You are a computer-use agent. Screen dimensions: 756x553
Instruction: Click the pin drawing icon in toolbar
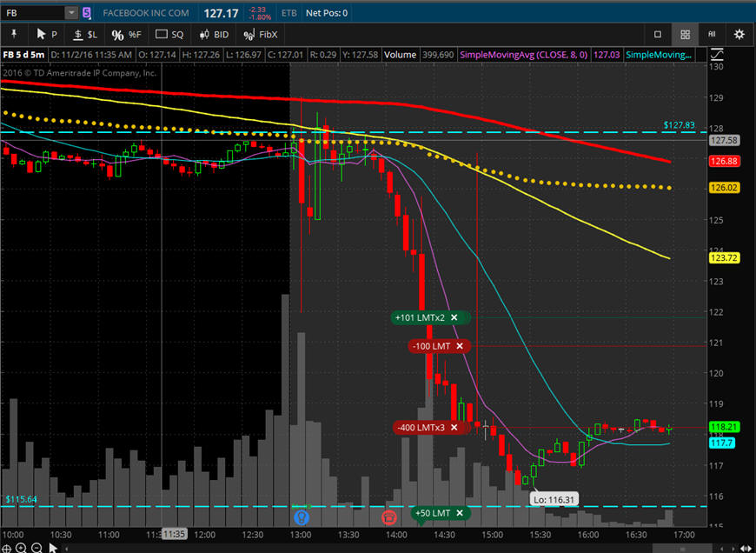[14, 34]
